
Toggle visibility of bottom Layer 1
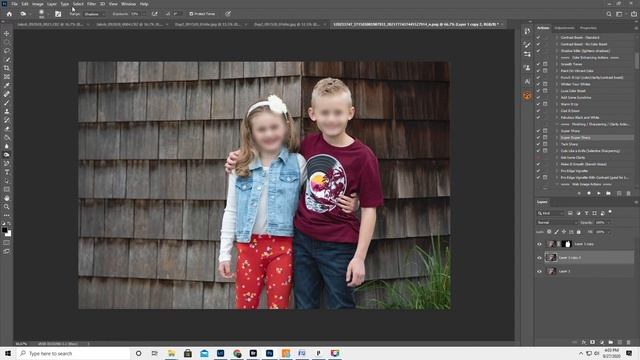point(539,271)
